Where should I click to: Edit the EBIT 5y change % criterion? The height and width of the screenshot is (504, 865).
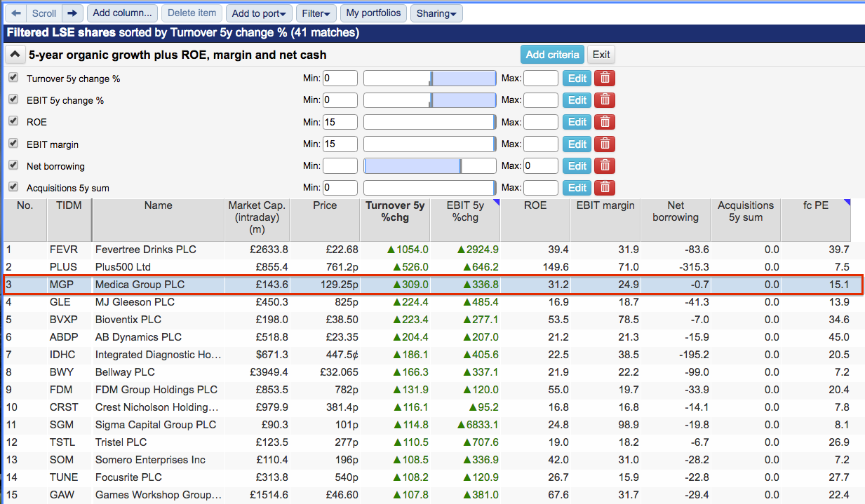[577, 100]
